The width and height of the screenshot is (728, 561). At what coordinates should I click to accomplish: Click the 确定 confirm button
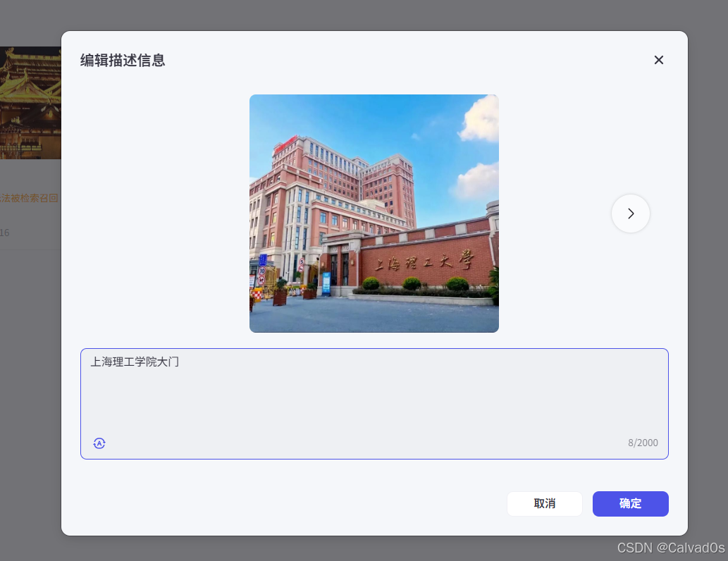pyautogui.click(x=631, y=503)
